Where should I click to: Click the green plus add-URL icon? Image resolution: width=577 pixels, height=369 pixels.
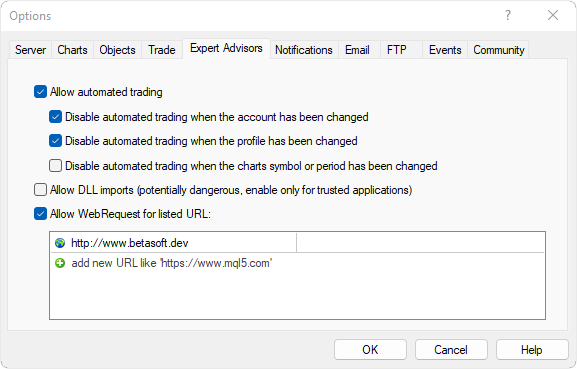pyautogui.click(x=60, y=263)
